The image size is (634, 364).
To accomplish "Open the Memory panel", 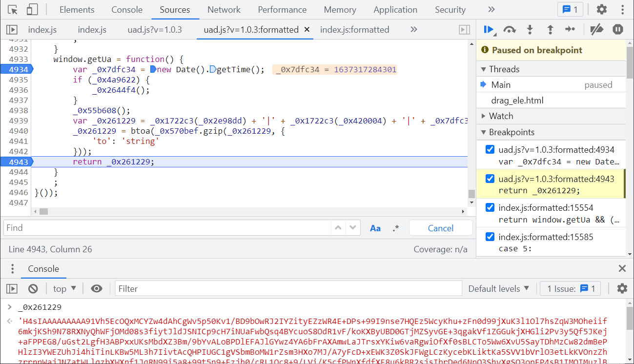I will click(x=340, y=10).
